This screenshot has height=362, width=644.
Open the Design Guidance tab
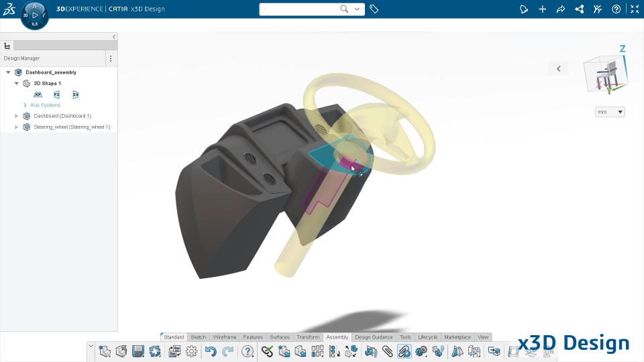pos(374,337)
